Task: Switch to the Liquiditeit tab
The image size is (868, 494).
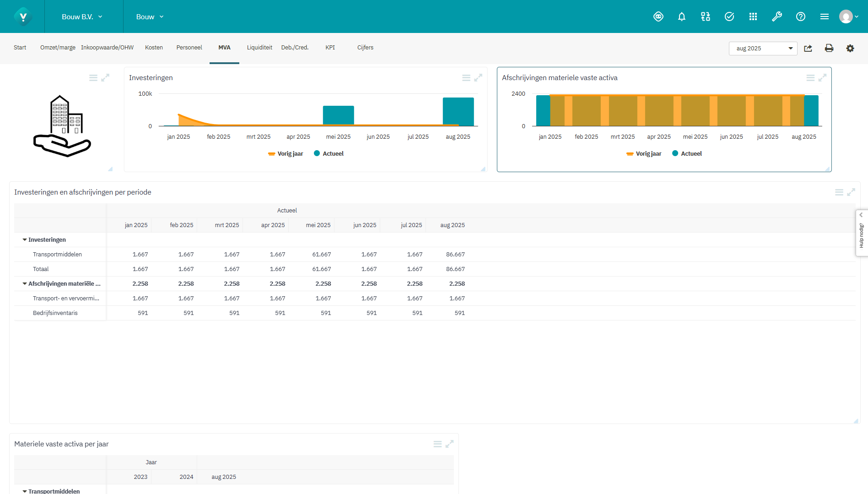Action: 259,48
